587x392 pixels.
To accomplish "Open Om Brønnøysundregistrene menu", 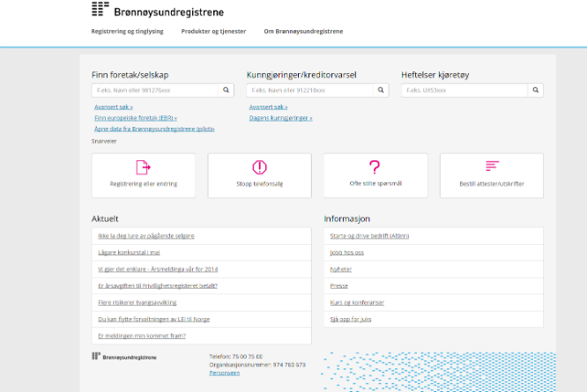I will coord(303,32).
